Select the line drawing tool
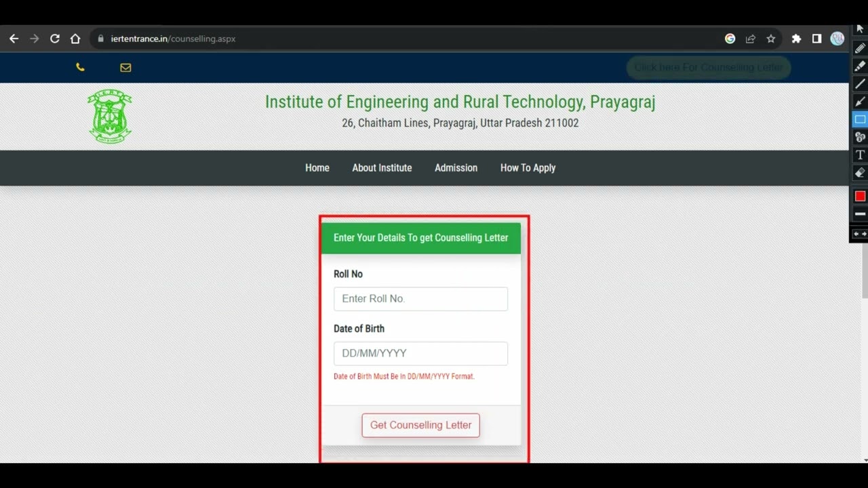868x488 pixels. point(860,83)
